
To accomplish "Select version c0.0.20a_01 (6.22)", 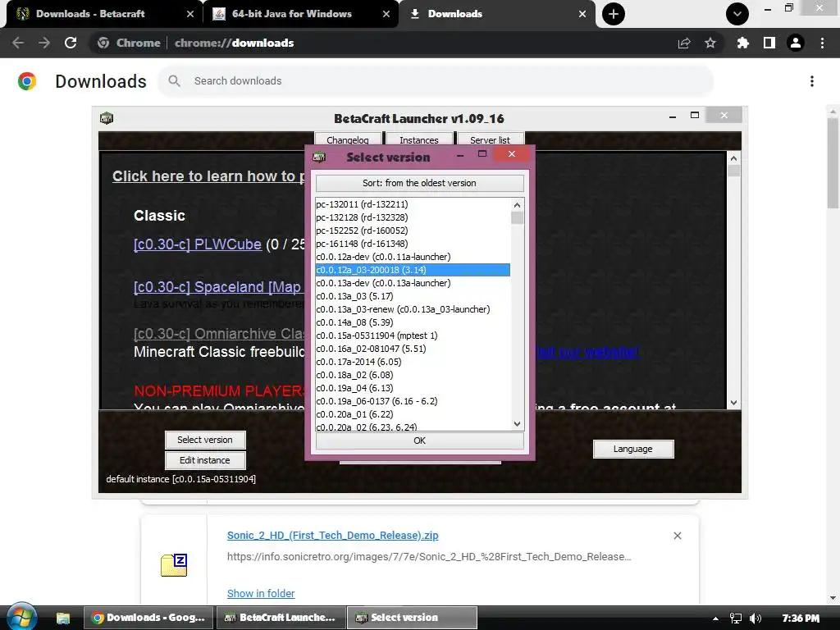I will tap(413, 414).
